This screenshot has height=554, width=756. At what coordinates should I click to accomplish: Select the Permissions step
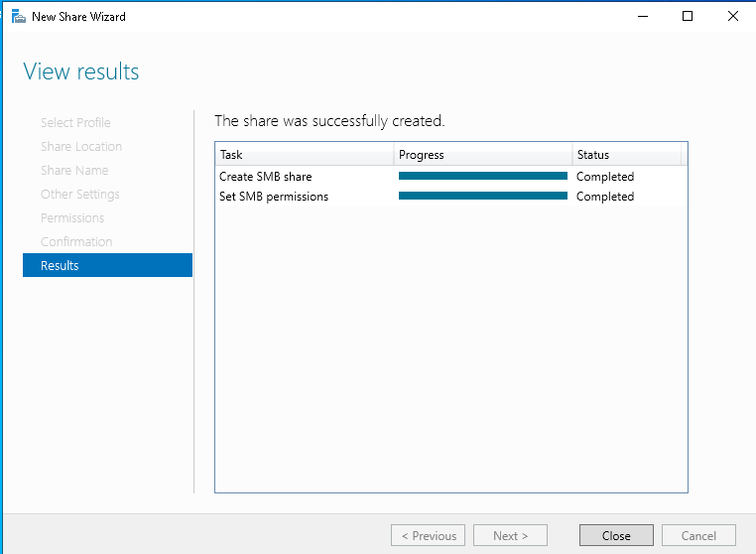(72, 218)
